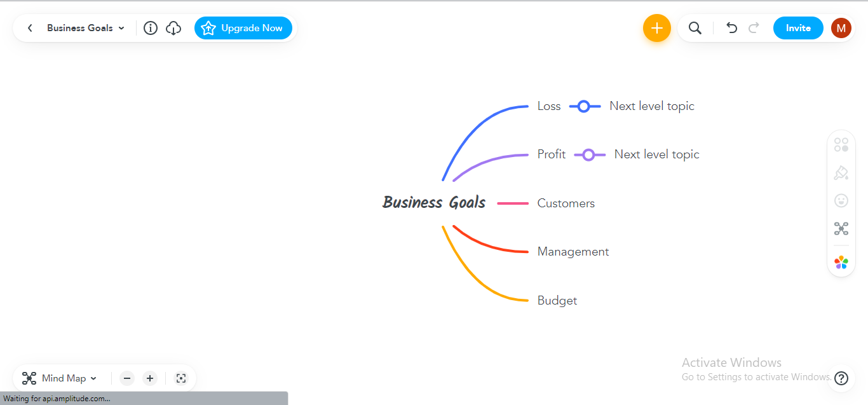The width and height of the screenshot is (868, 405).
Task: Click the undo arrow
Action: pos(731,28)
